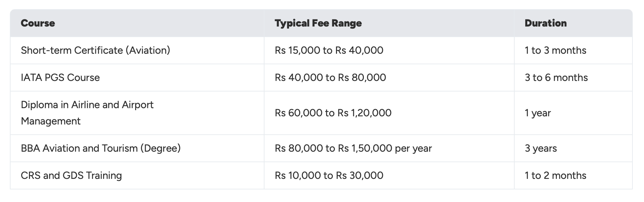Viewport: 644px width, 202px height.
Task: Click the Rs 15,000 to Rs 40,000 fee
Action: (329, 50)
